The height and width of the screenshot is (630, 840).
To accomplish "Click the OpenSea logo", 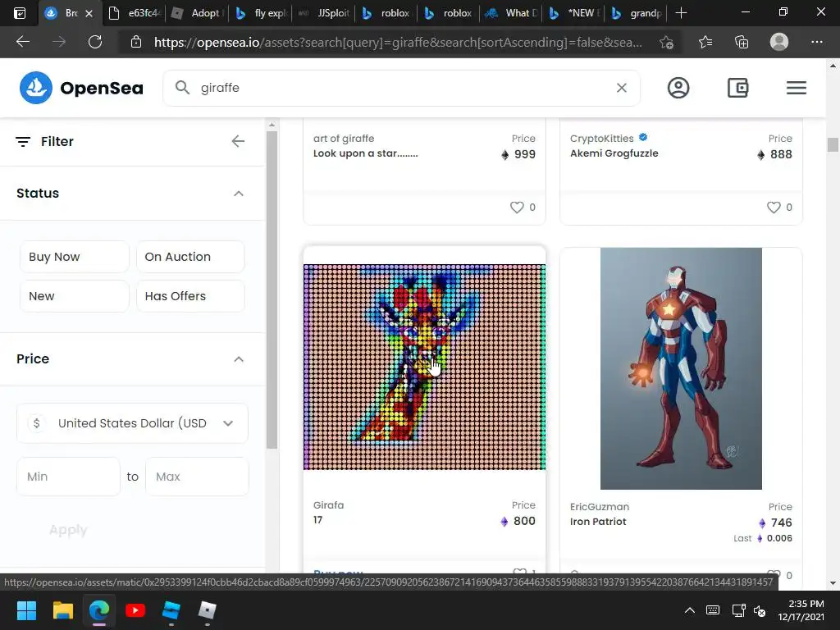I will point(81,88).
